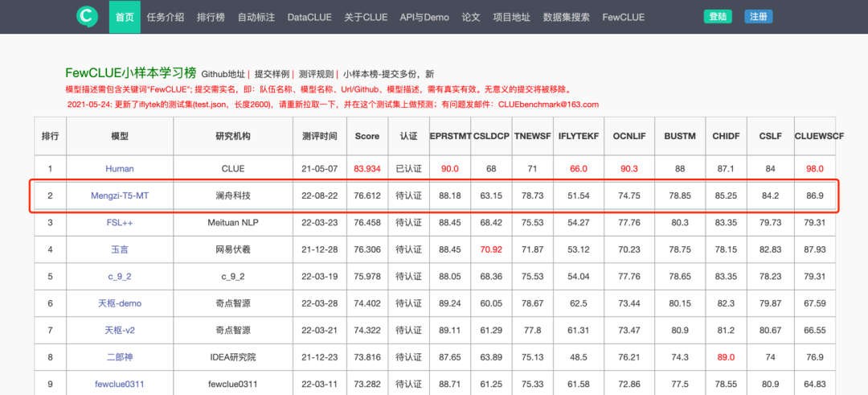Open 关于CLUE menu item

coord(366,17)
